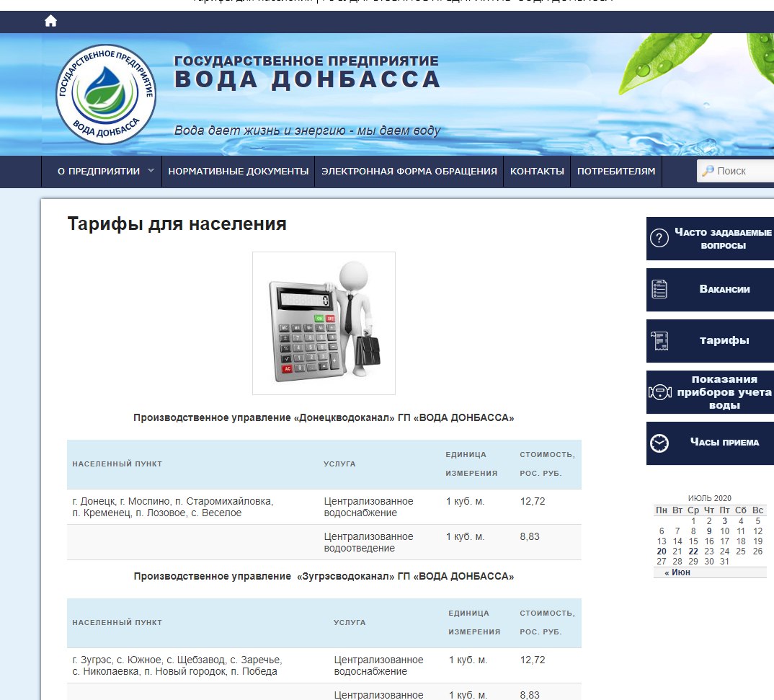Open the Тарифы sidebar button
Screen dimensions: 774x700
coord(710,341)
